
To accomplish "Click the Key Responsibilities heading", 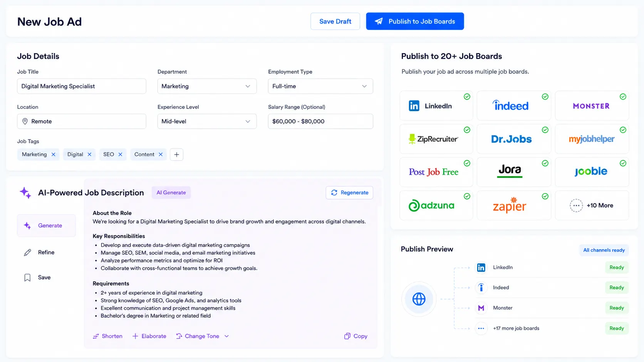I will tap(119, 236).
